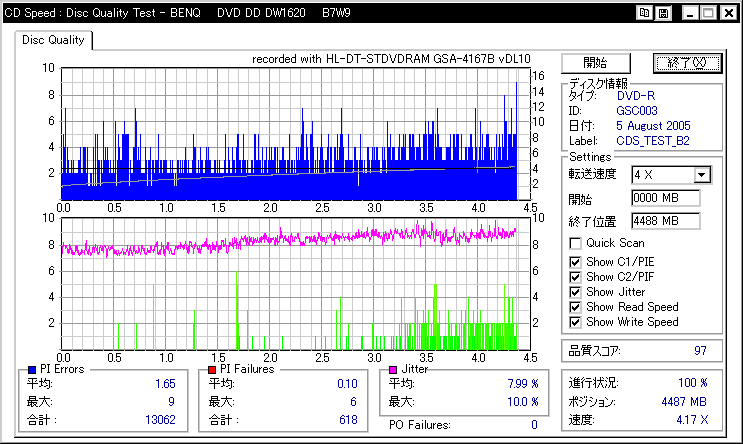Click the 開始 0000 MB input field
Screen dimensions: 743x444
point(666,198)
